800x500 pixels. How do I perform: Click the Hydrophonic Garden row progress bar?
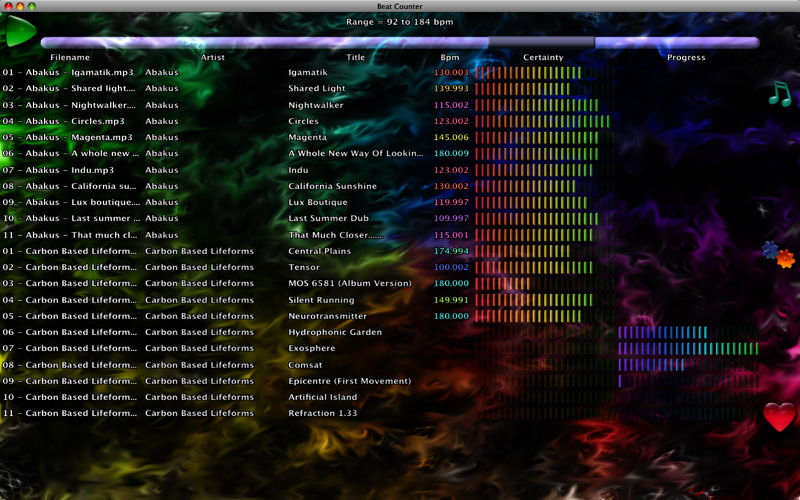[x=688, y=332]
